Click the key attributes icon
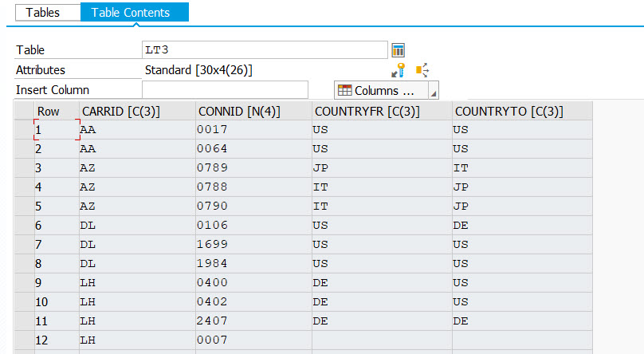 [x=402, y=70]
